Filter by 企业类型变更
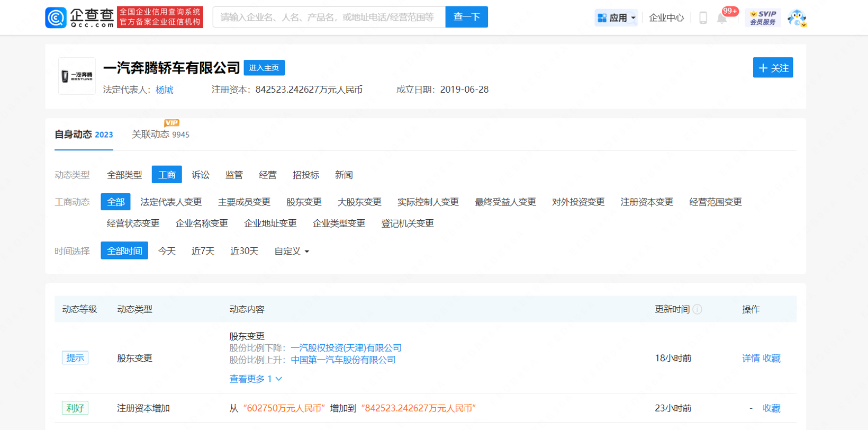Image resolution: width=868 pixels, height=430 pixels. 339,223
